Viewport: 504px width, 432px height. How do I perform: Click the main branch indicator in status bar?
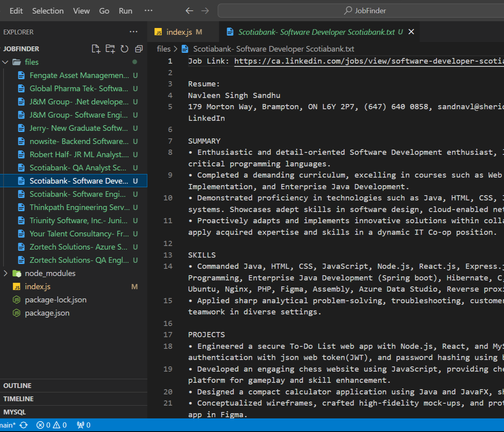[8, 425]
